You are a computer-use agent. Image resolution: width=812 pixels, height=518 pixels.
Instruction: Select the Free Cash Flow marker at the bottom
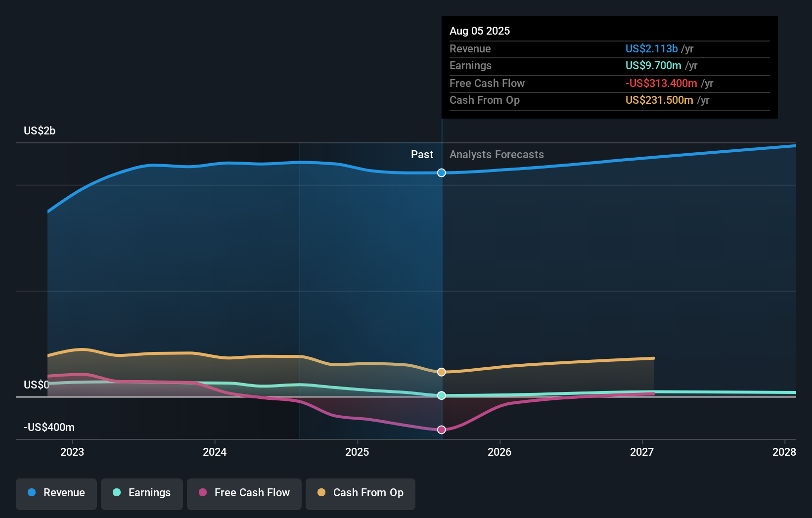[x=441, y=430]
